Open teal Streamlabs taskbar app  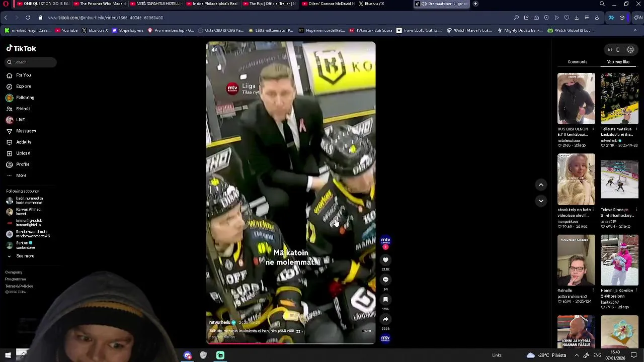click(x=220, y=355)
